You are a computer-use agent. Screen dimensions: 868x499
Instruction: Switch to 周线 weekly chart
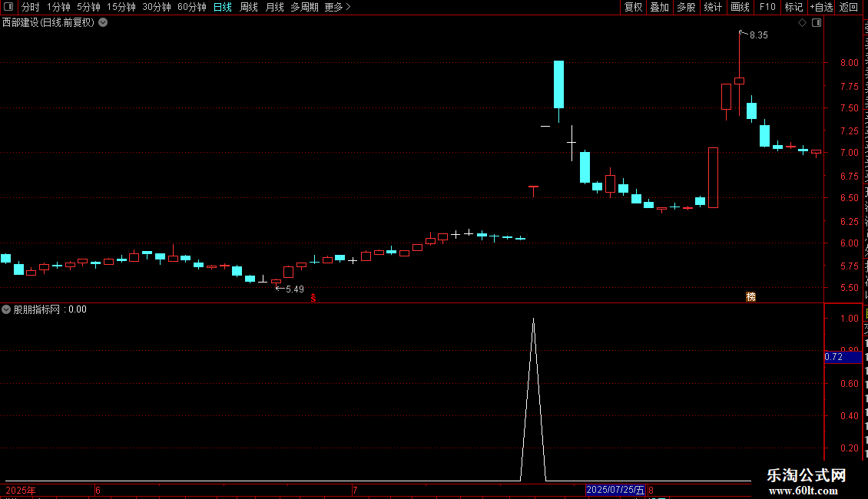coord(249,7)
